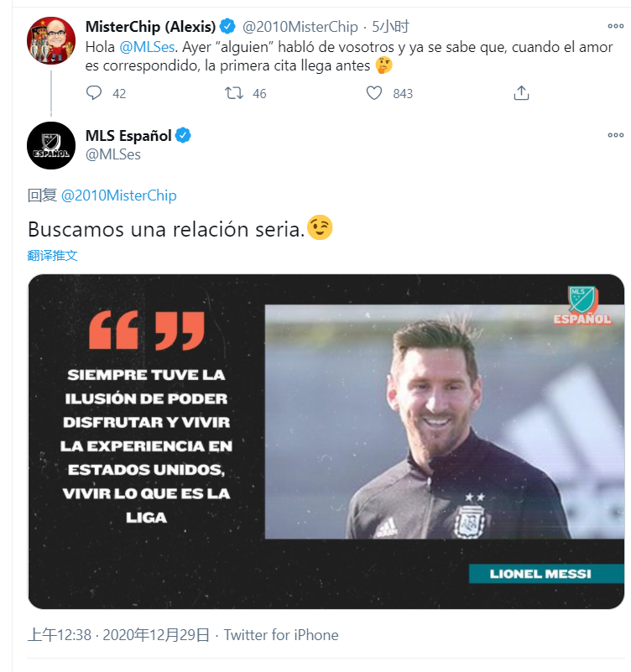The width and height of the screenshot is (631, 672).
Task: Click the verified badge next to MisterChip (Alexis)
Action: (227, 27)
